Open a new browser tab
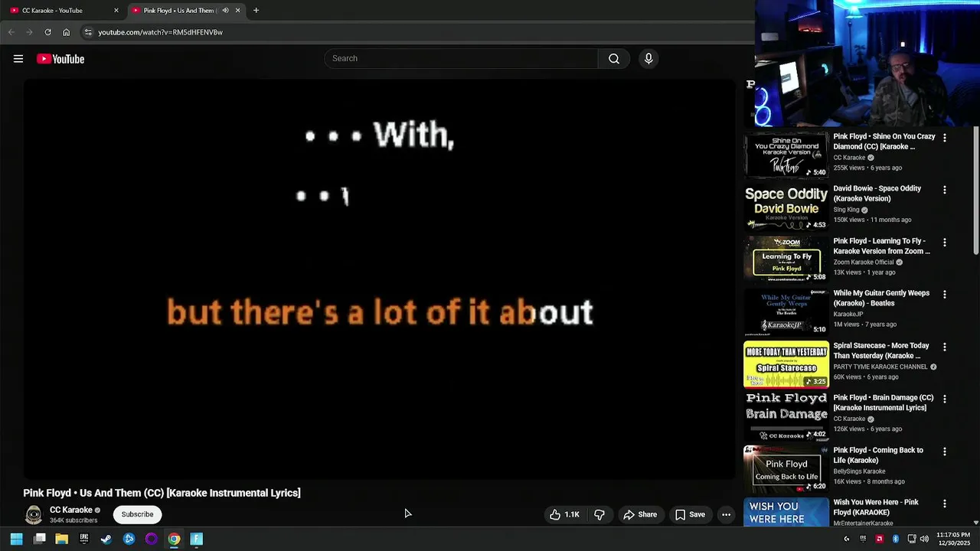This screenshot has height=551, width=980. tap(256, 11)
